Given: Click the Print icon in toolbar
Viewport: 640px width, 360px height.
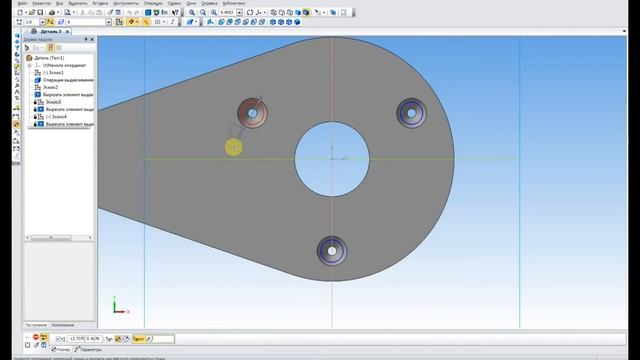Looking at the screenshot, I should pos(52,13).
